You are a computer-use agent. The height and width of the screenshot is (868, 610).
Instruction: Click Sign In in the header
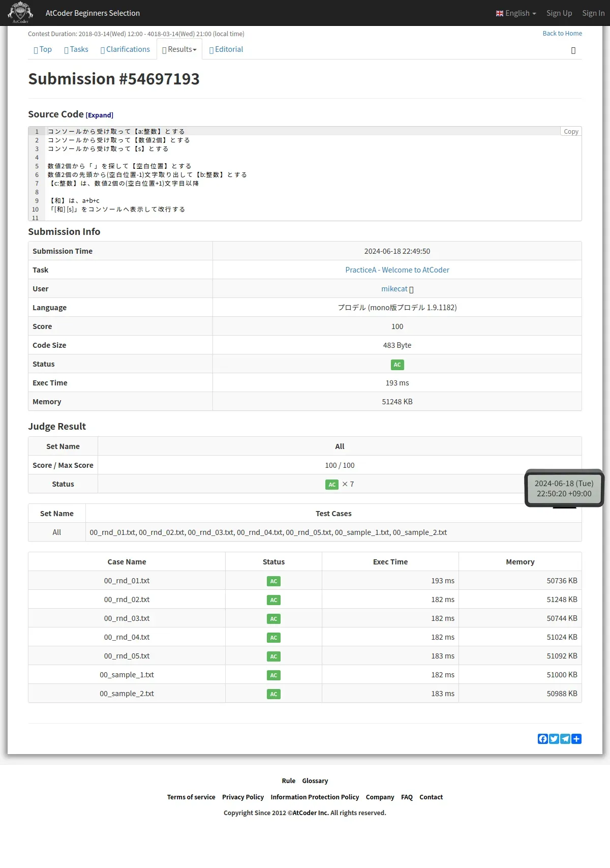[x=593, y=13]
